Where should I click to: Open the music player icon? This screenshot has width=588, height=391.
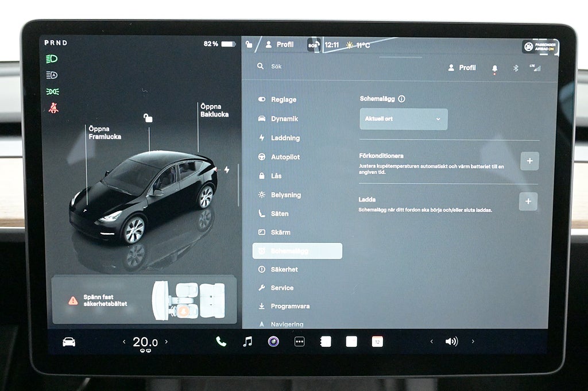tap(247, 342)
